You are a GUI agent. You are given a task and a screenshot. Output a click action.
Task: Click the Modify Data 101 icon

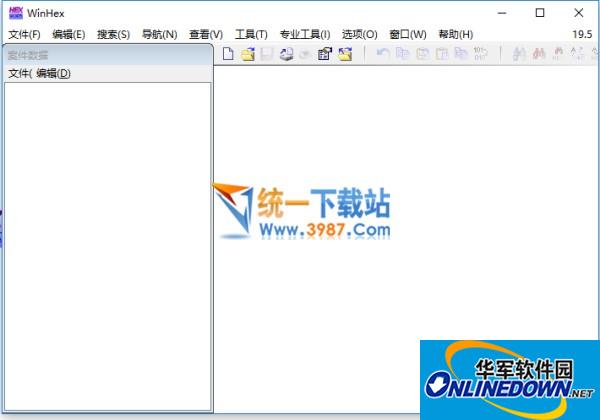480,53
